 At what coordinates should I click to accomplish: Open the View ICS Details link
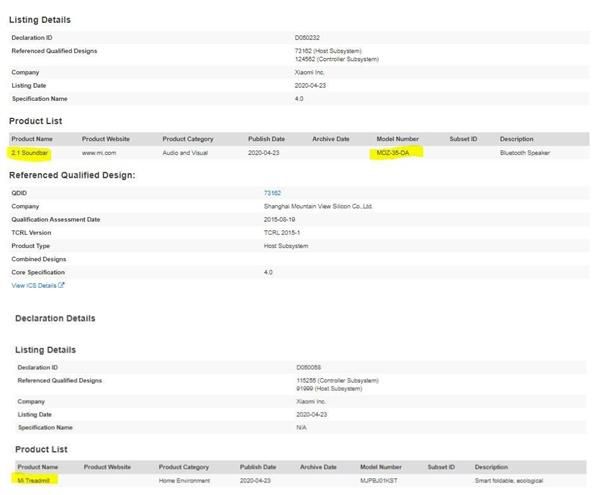pyautogui.click(x=34, y=285)
